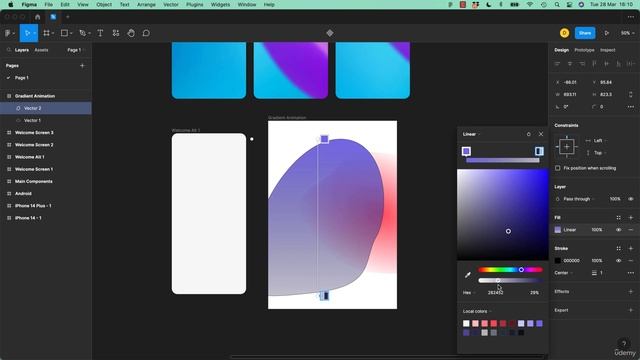
Task: Select the Rectangle shape tool
Action: pos(64,33)
